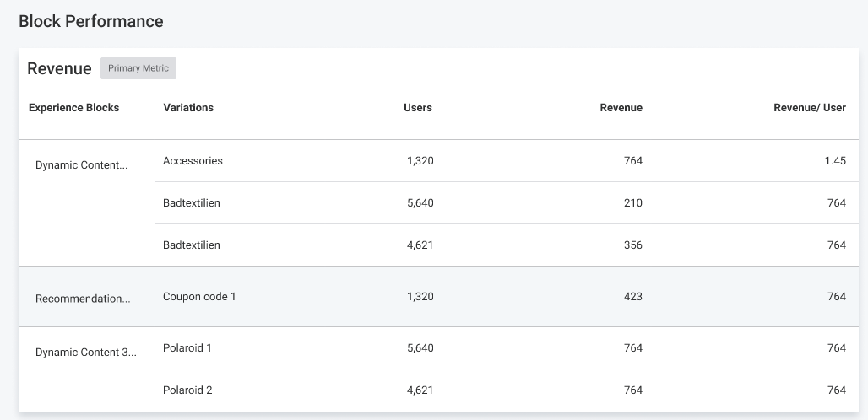Click the Block Performance heading
Image resolution: width=868 pixels, height=420 pixels.
[91, 22]
